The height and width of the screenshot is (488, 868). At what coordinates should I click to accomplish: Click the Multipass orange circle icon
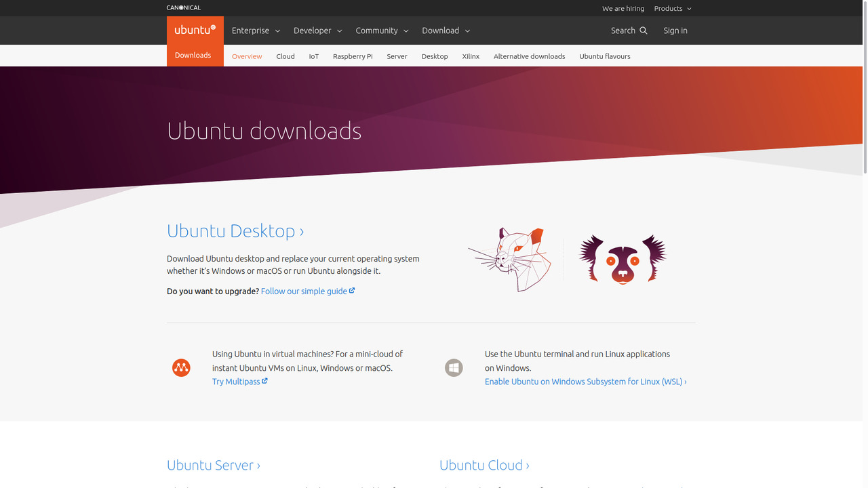click(x=181, y=368)
